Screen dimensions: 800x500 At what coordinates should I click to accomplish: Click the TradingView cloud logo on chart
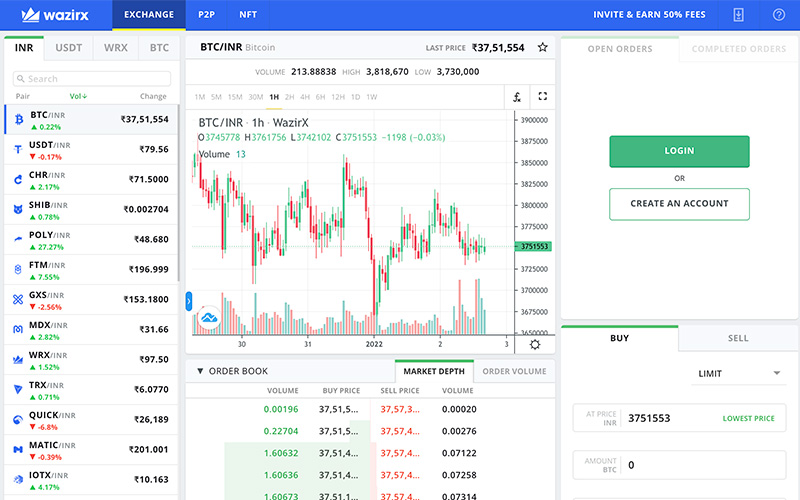pos(209,318)
